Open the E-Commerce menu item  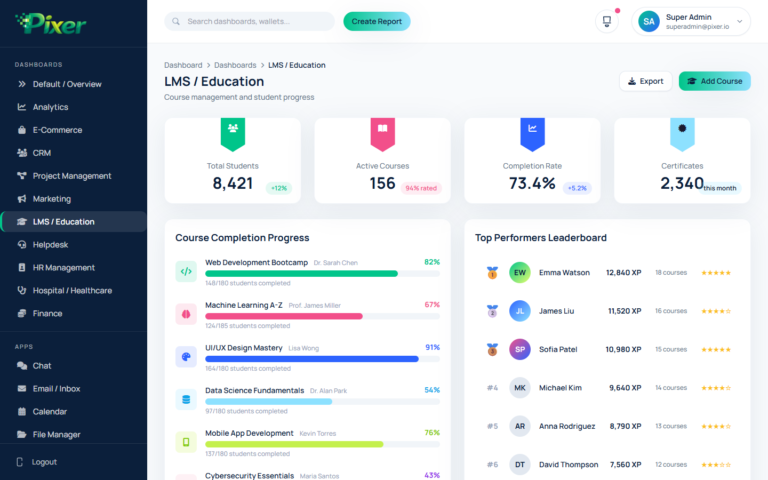click(x=73, y=130)
